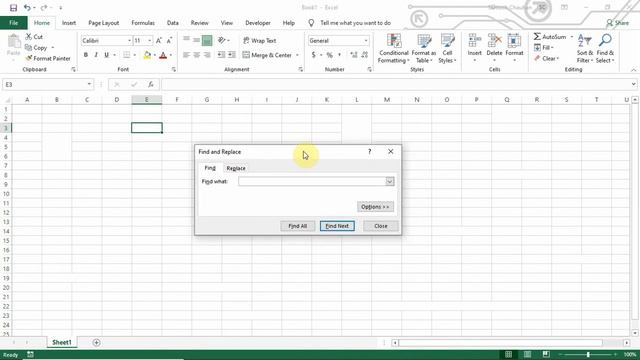Click the Undo arrow icon
Screen dimensions: 640x360
pyautogui.click(x=27, y=8)
